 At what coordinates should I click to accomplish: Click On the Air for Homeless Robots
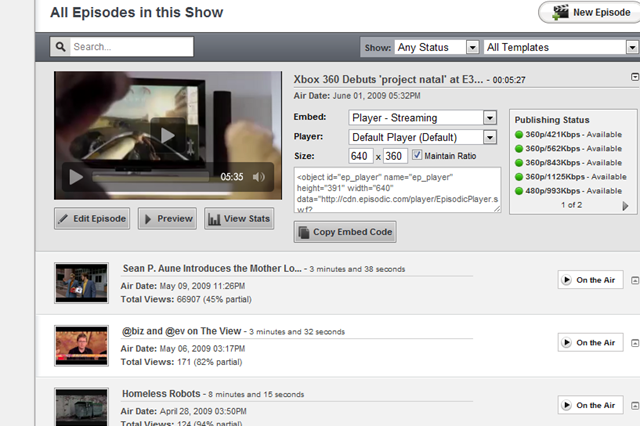[x=590, y=405]
